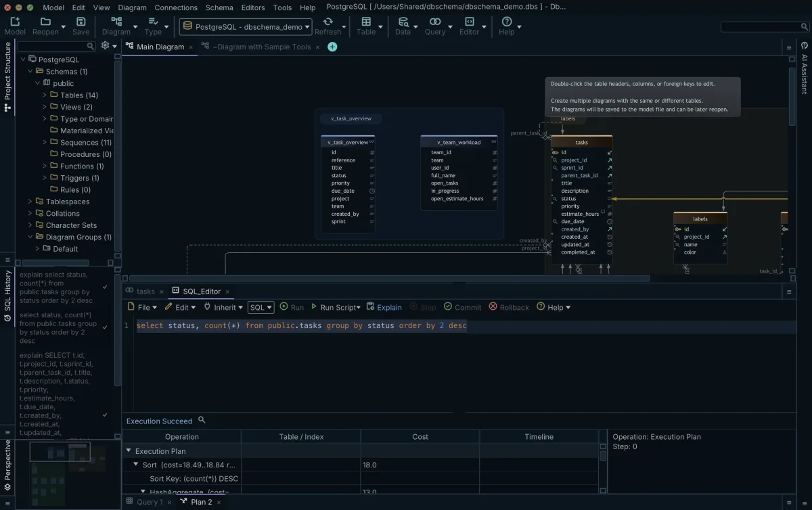Click the Explain button in SQL editor

click(384, 307)
